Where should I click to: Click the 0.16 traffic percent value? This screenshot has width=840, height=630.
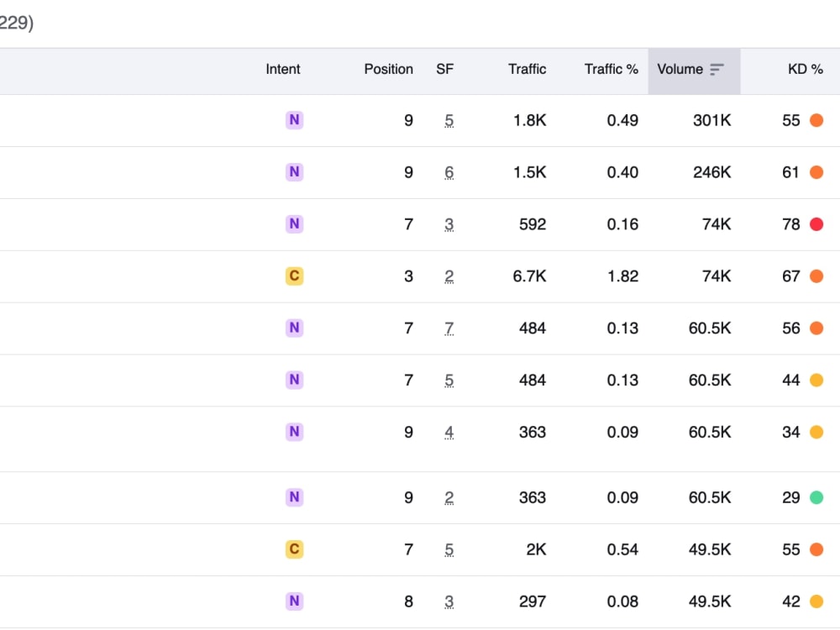(622, 224)
